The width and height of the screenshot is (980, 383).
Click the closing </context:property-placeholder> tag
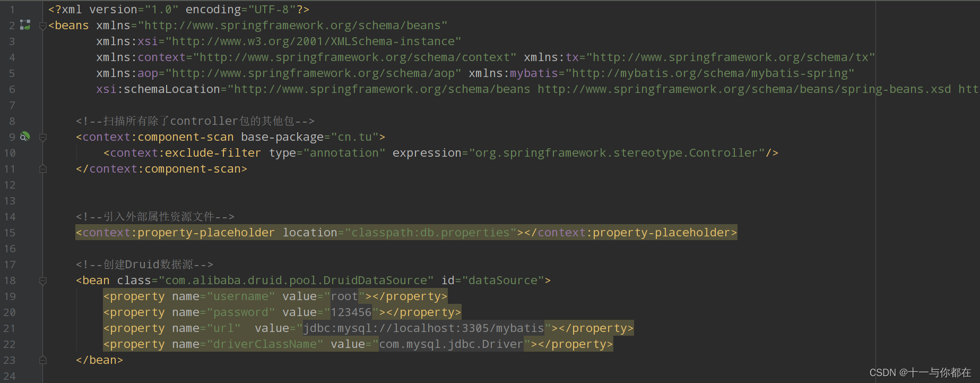pyautogui.click(x=630, y=233)
